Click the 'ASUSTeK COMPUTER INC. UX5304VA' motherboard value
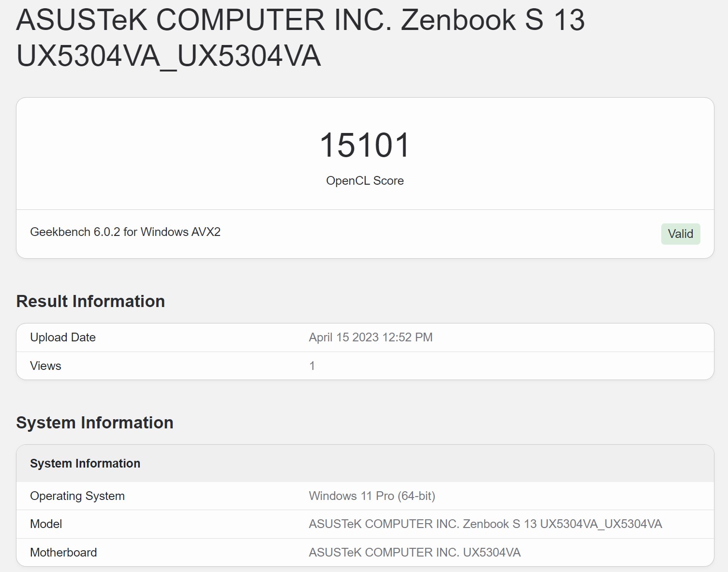728x572 pixels. click(x=415, y=553)
